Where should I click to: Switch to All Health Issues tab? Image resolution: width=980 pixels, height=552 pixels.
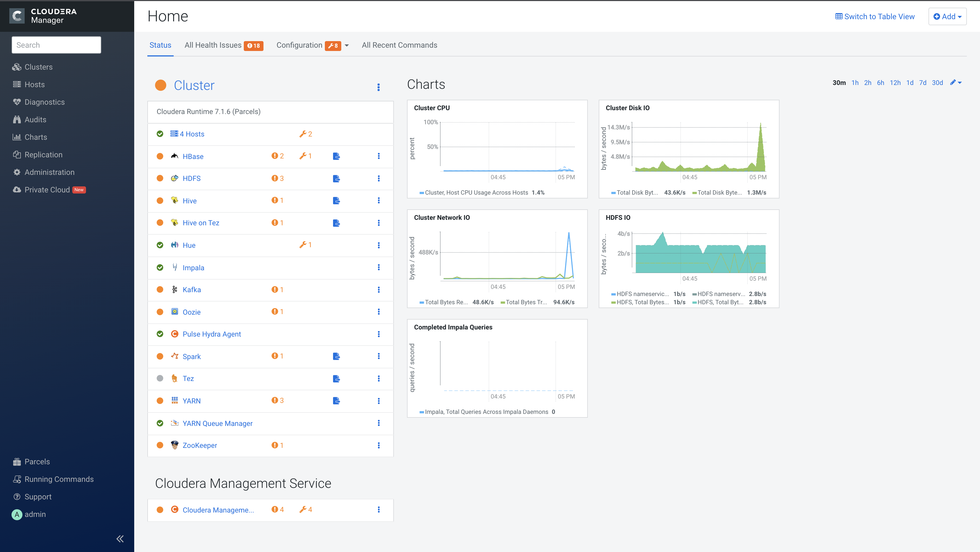pyautogui.click(x=224, y=45)
